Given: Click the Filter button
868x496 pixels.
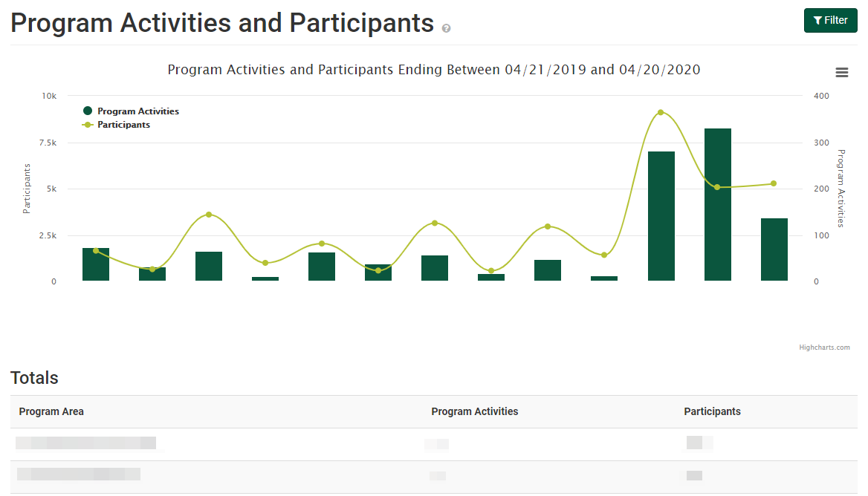Looking at the screenshot, I should pos(830,20).
